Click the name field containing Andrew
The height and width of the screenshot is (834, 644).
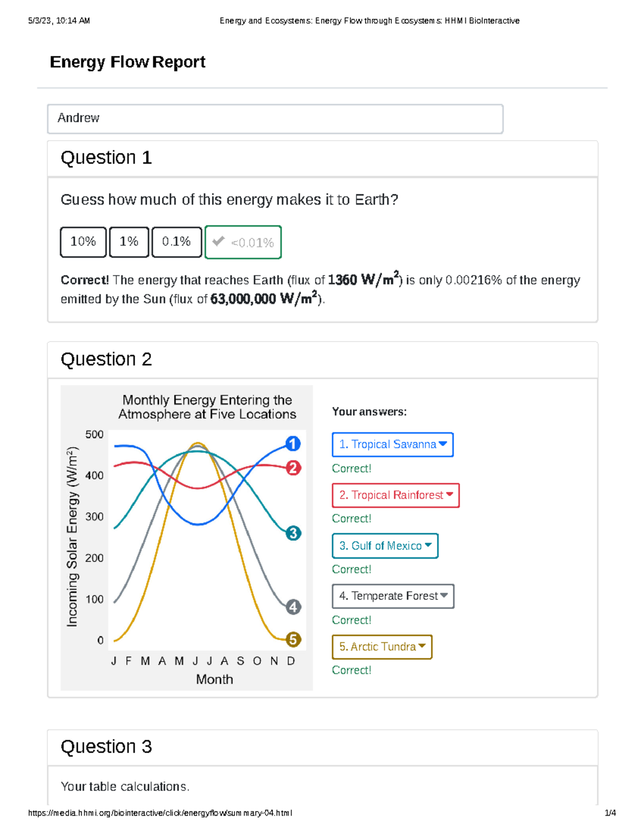click(x=275, y=119)
